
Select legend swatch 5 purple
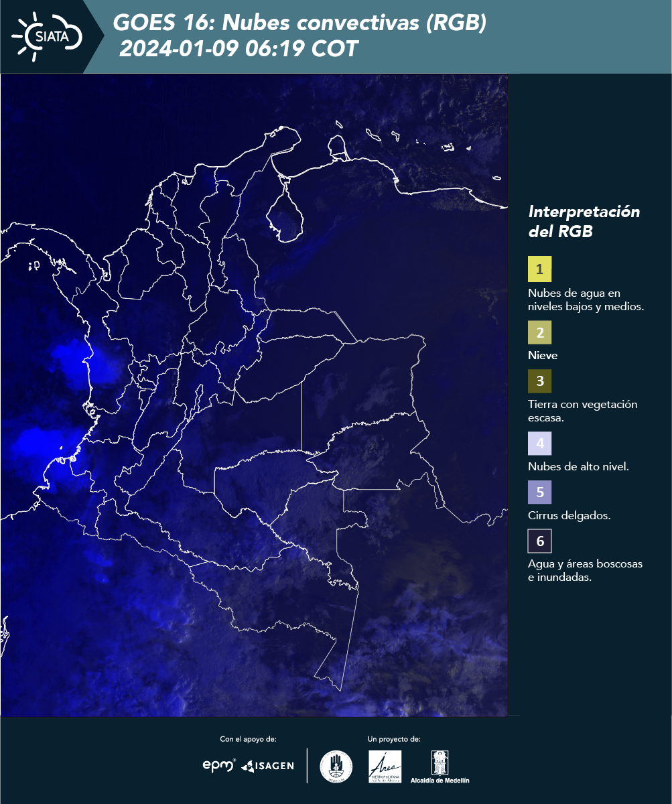click(539, 492)
